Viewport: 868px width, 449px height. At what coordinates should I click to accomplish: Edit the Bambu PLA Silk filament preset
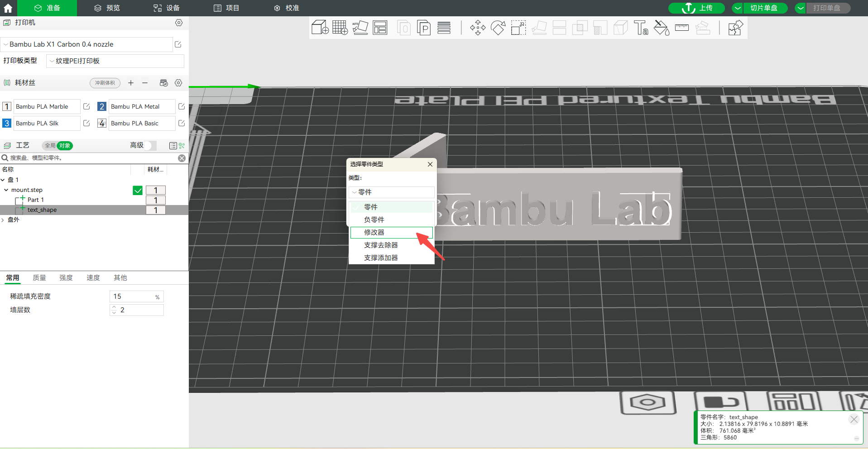click(x=86, y=123)
